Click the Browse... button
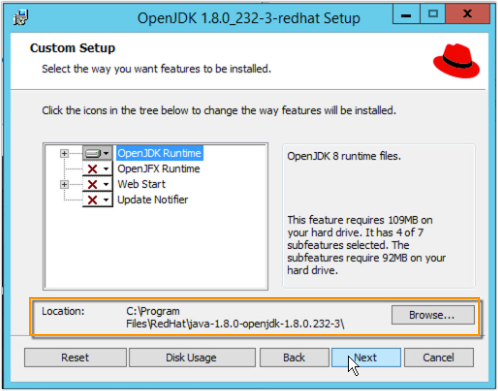This screenshot has width=498, height=391. coord(433,315)
